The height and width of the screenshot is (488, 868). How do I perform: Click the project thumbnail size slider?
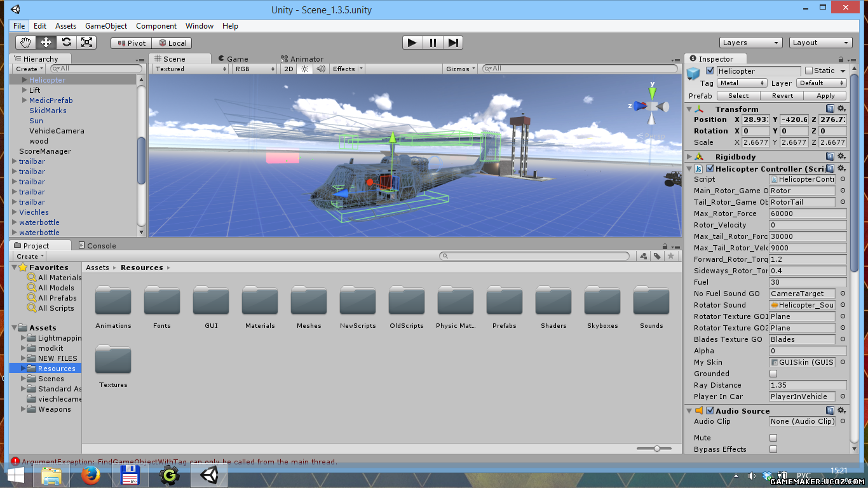coord(657,449)
